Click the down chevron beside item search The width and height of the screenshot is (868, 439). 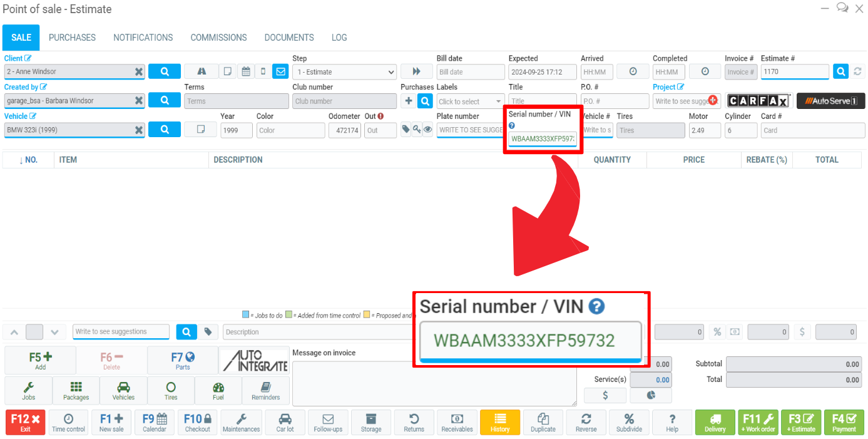(x=54, y=332)
